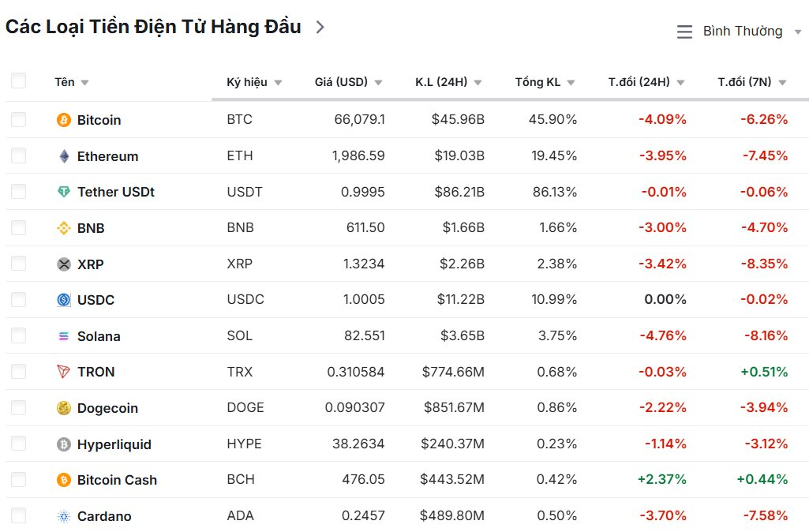Click the Solana logo icon
The image size is (809, 532).
[64, 336]
